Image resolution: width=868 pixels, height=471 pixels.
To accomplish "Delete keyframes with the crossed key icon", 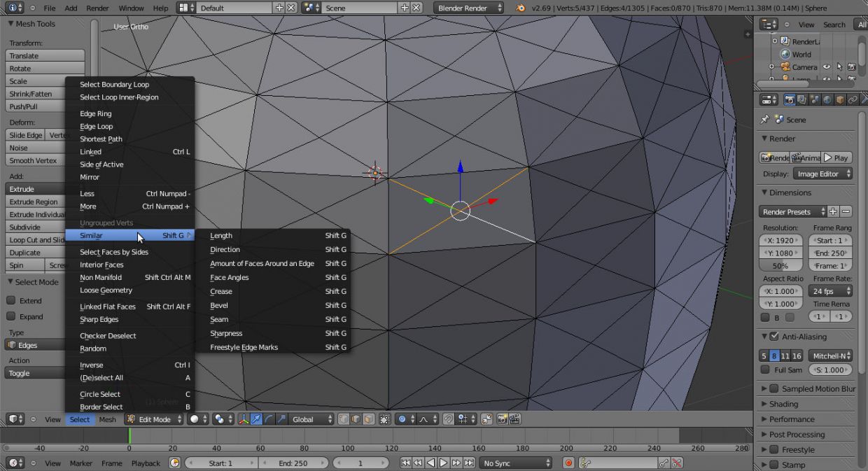I will pyautogui.click(x=677, y=463).
